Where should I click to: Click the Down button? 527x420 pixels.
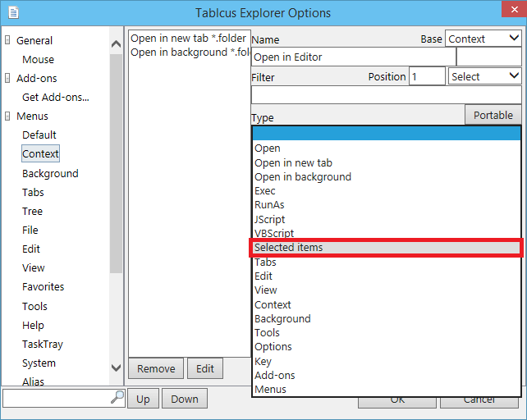185,399
